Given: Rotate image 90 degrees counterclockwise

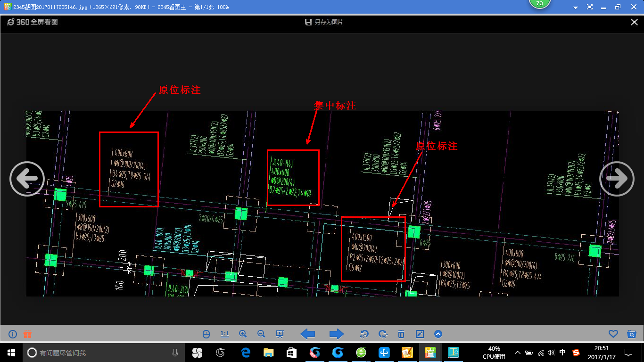Looking at the screenshot, I should pos(364,334).
